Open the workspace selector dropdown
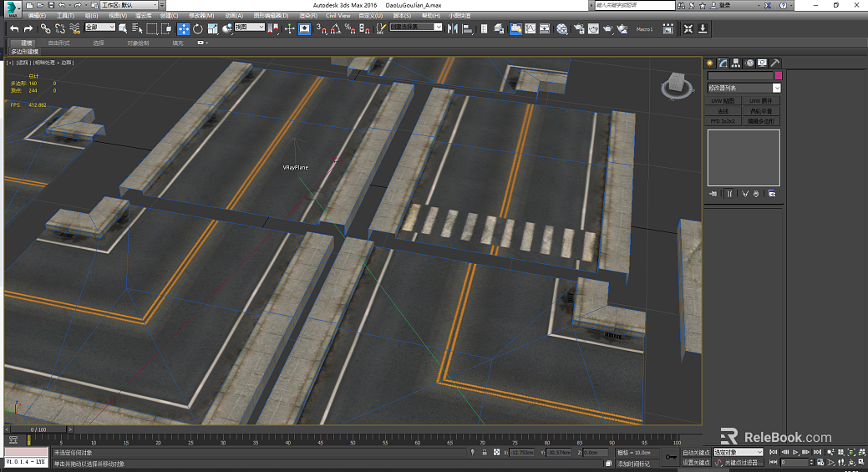This screenshot has height=472, width=868. 130,5
